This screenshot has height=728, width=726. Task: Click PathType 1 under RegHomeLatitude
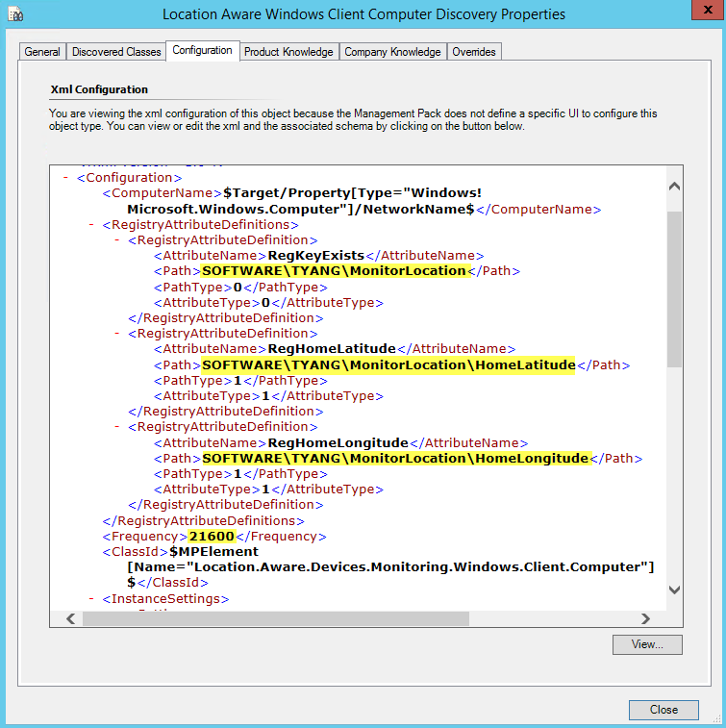click(238, 381)
